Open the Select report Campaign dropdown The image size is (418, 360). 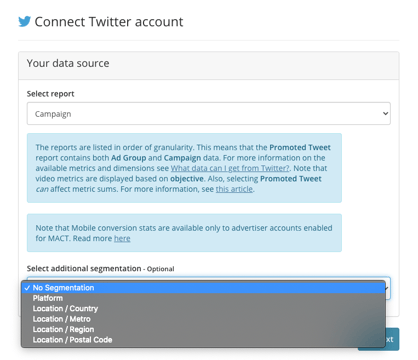(209, 114)
